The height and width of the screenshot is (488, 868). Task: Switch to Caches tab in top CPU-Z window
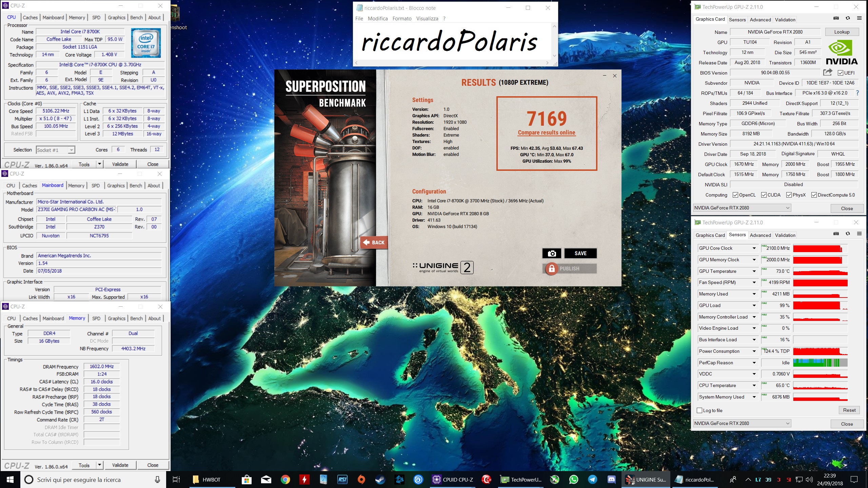(30, 17)
